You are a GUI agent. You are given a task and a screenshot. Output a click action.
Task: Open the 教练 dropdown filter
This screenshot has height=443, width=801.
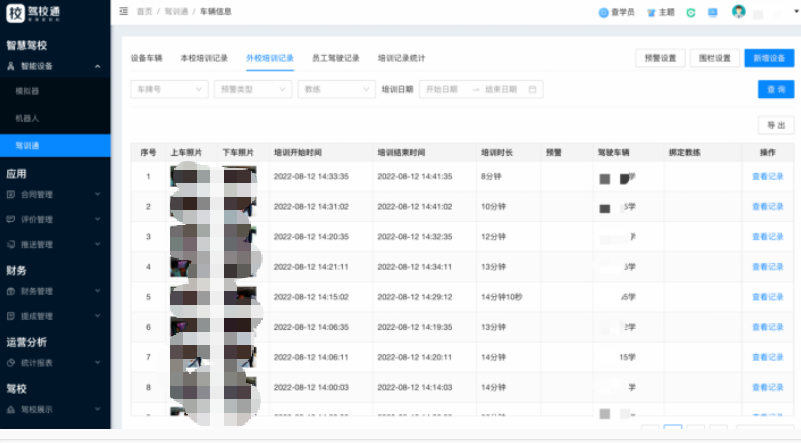pos(336,89)
